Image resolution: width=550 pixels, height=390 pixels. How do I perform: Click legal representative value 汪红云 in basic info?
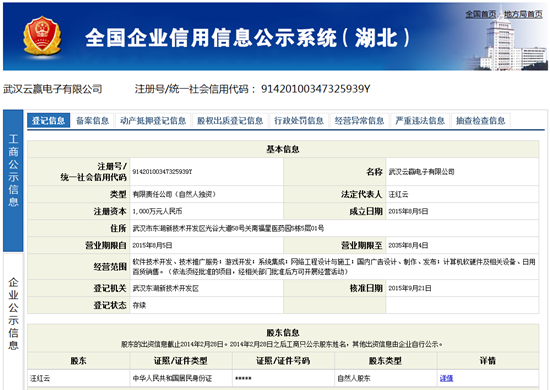point(398,194)
